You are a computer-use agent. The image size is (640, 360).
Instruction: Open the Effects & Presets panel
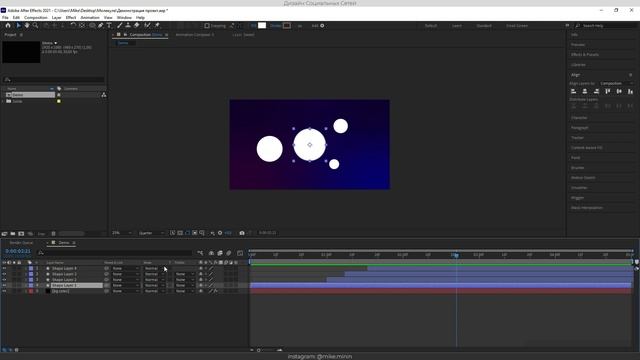[584, 54]
